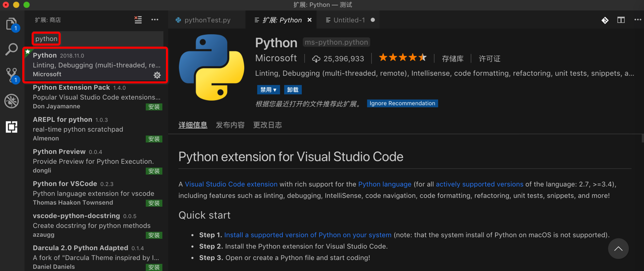Open the Source Control view icon

[11, 75]
